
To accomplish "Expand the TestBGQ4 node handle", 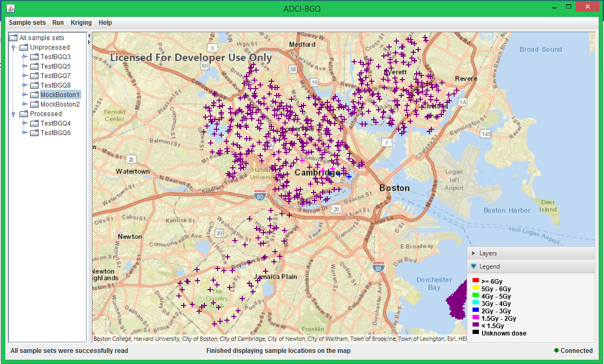I will (x=24, y=123).
